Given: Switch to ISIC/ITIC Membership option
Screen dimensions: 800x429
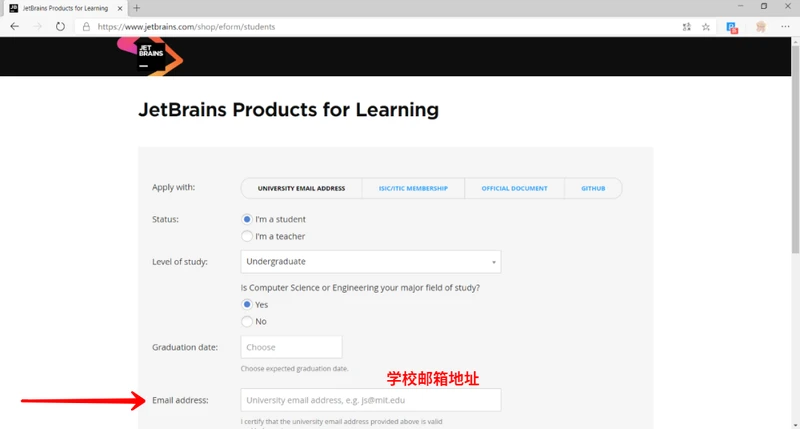Looking at the screenshot, I should click(x=413, y=188).
